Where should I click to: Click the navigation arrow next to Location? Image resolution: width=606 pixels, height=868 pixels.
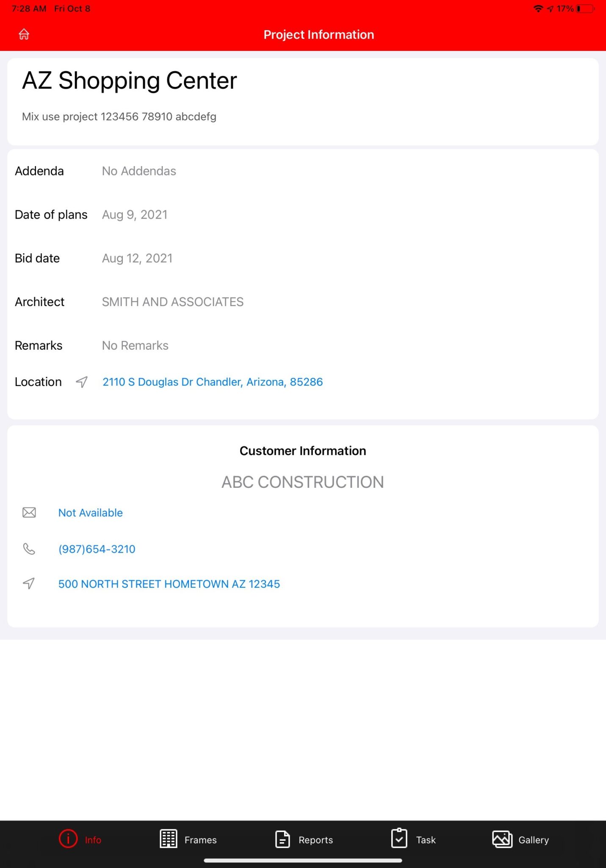pyautogui.click(x=80, y=381)
